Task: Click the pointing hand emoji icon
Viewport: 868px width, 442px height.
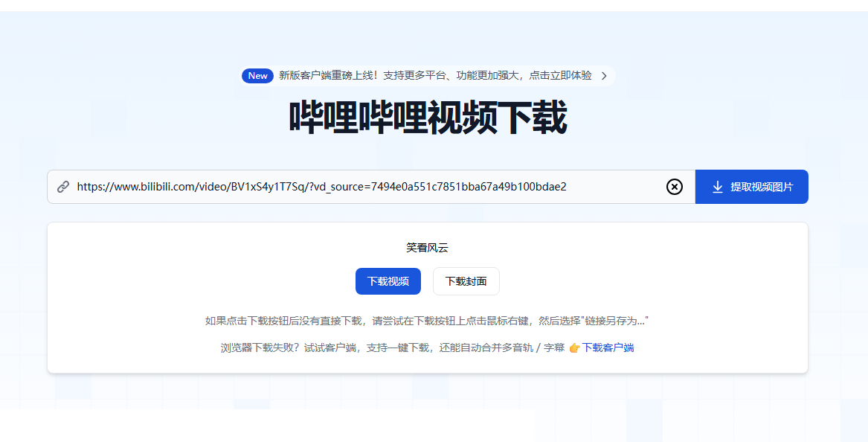Action: (x=573, y=348)
